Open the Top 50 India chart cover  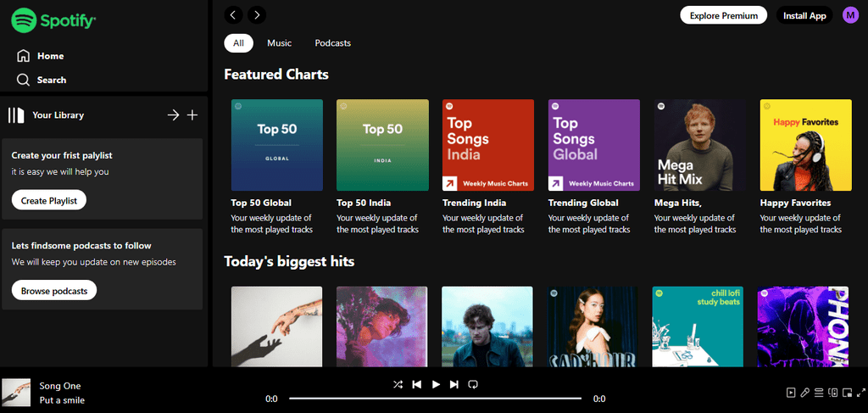pos(382,145)
